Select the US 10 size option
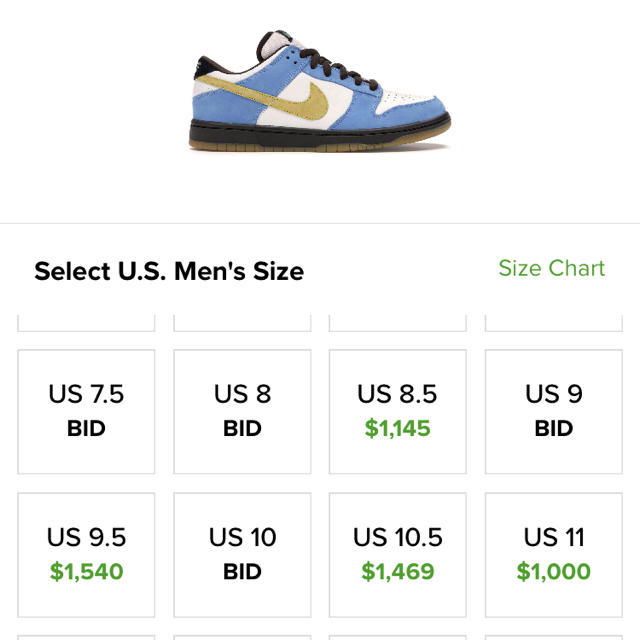The height and width of the screenshot is (640, 640). click(242, 555)
